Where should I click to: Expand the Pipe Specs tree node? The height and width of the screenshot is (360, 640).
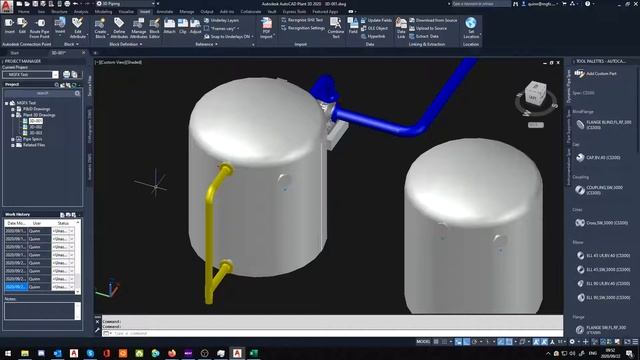point(13,139)
